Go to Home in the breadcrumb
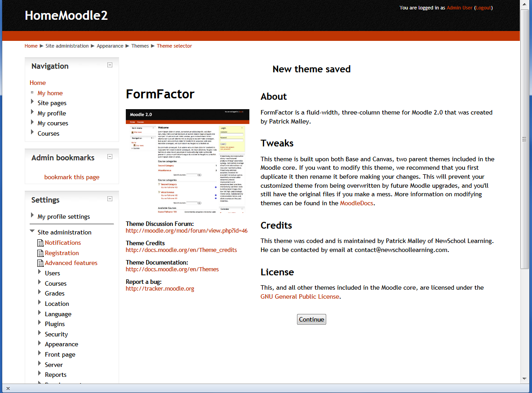Screen dimensions: 532x393 (31, 46)
